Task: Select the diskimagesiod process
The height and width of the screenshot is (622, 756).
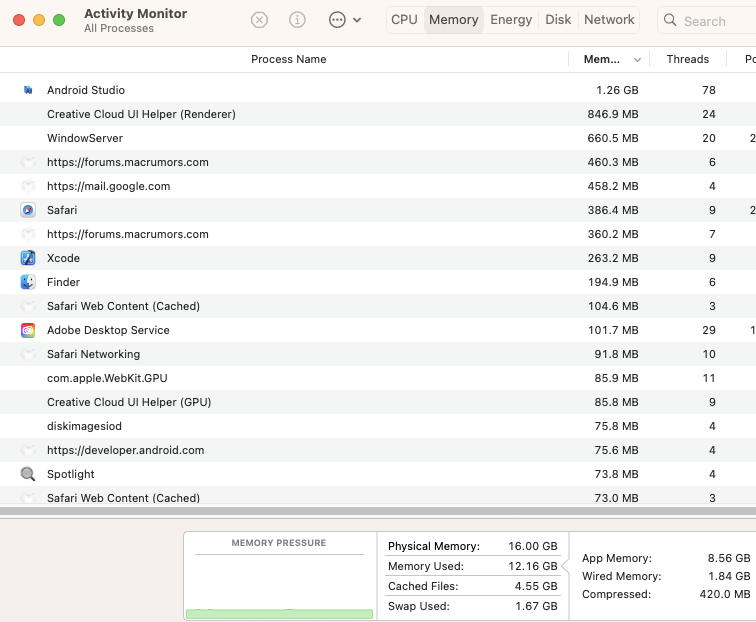Action: coord(84,426)
